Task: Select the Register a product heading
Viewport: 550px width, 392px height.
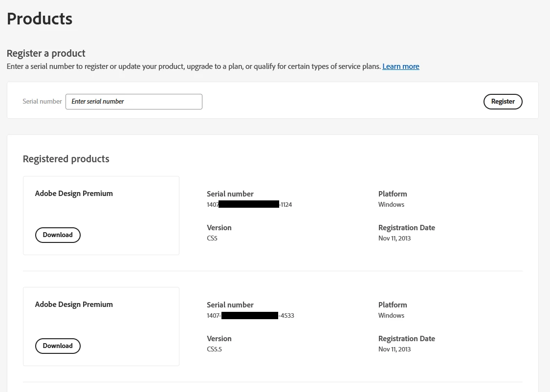Action: tap(46, 53)
